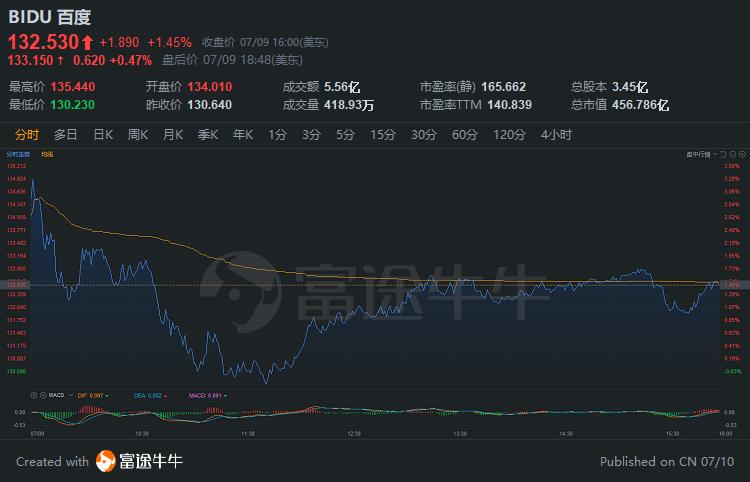Click the after-hours +0.47% change
The image size is (750, 482).
click(x=131, y=60)
